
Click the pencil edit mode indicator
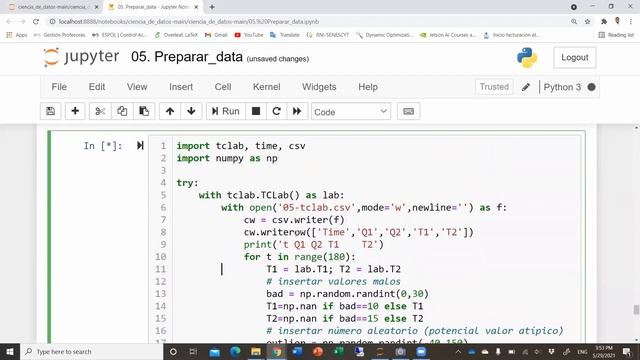pos(526,87)
